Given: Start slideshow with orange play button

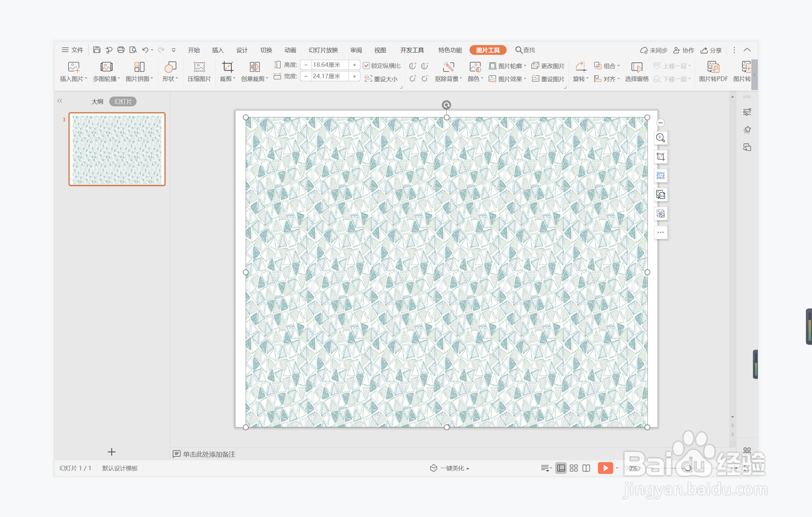Looking at the screenshot, I should [x=605, y=468].
